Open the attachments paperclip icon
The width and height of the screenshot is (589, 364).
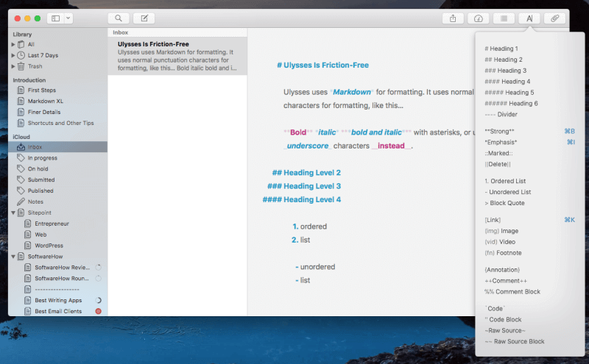pyautogui.click(x=554, y=18)
